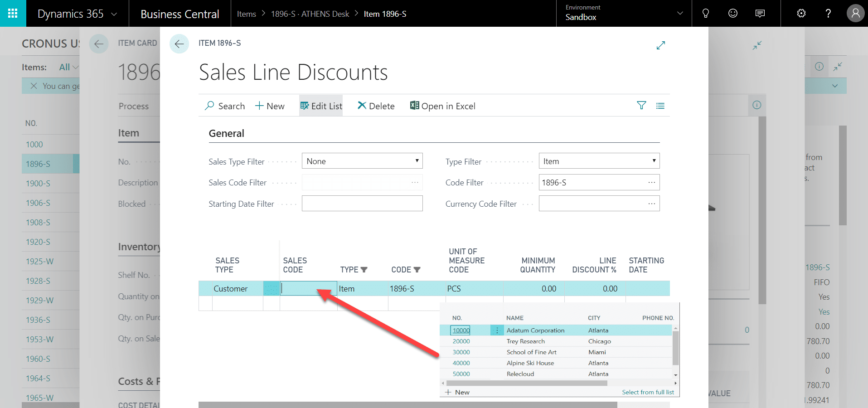Navigate back from Sales Line Discounts
868x408 pixels.
(179, 44)
